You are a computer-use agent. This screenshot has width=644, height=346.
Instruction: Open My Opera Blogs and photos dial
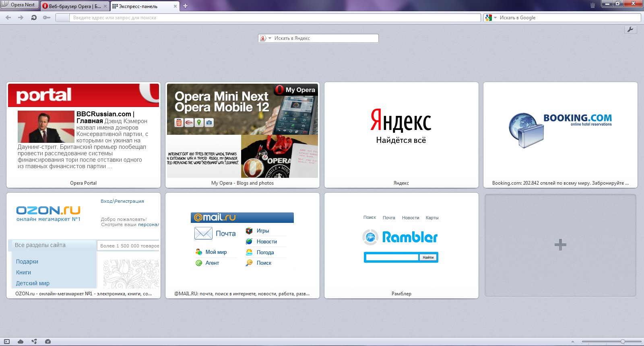click(242, 135)
